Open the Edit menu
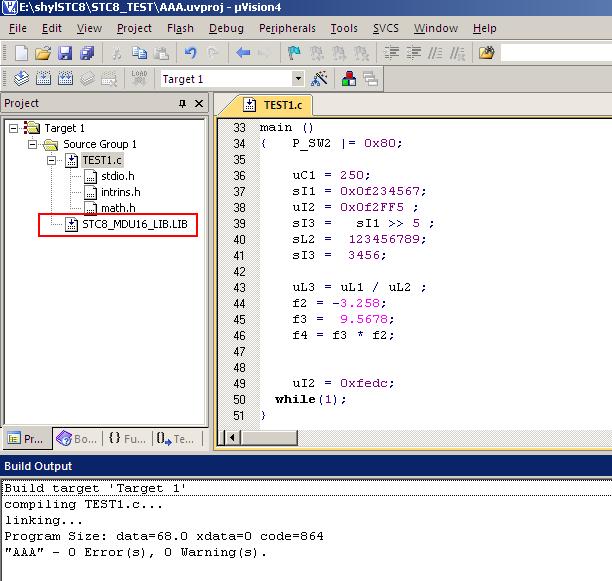Image resolution: width=612 pixels, height=581 pixels. (x=52, y=28)
